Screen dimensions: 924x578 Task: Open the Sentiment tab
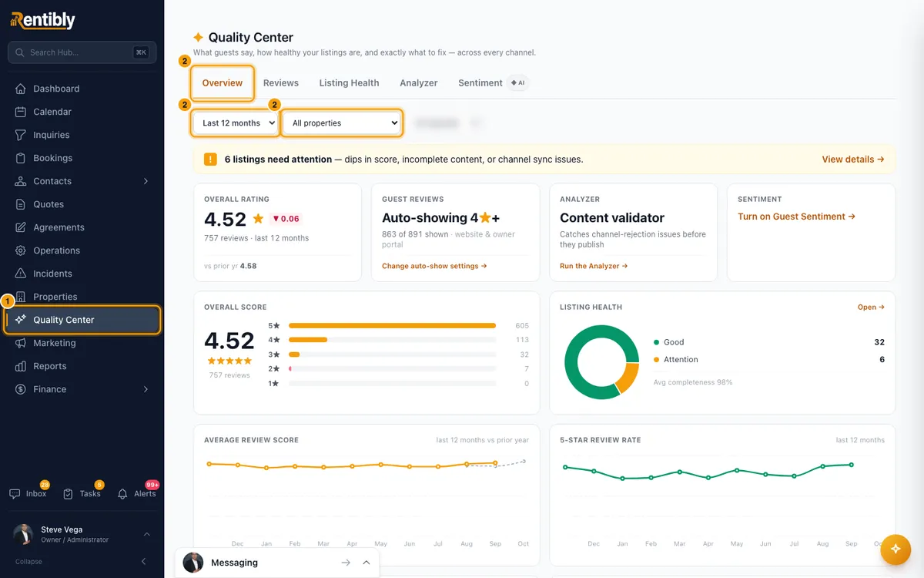click(480, 83)
